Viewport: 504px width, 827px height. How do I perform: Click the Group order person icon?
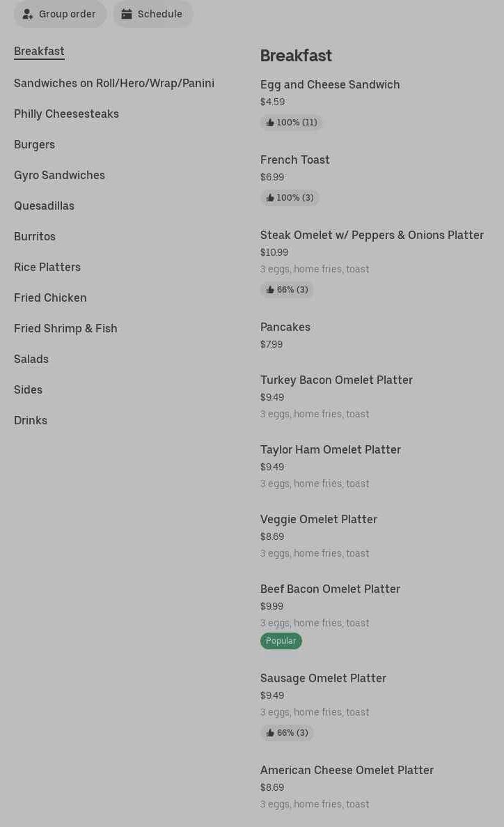click(x=28, y=14)
